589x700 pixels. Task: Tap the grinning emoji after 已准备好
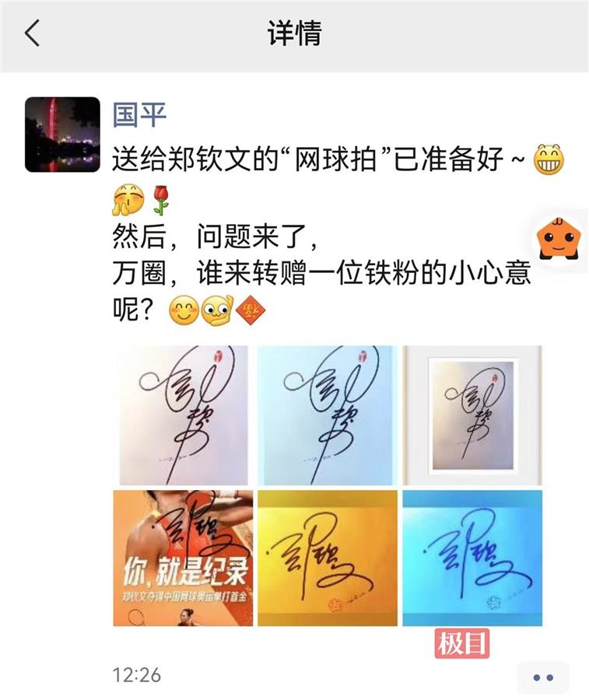(x=549, y=159)
